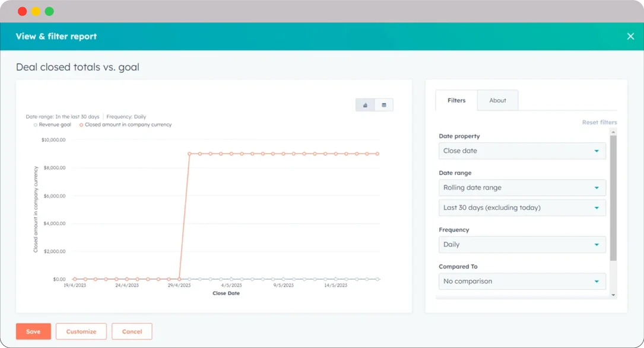Switch to chart view icon
This screenshot has height=348, width=644.
click(365, 105)
